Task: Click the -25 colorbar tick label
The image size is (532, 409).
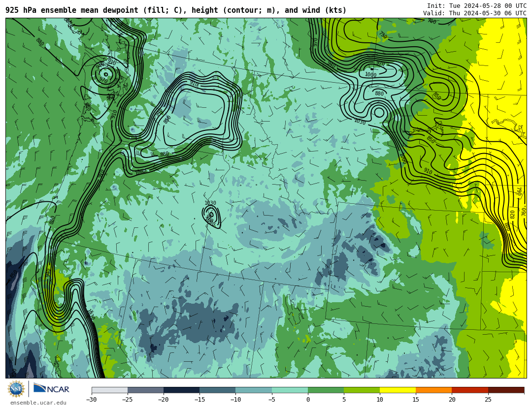Action: (128, 400)
